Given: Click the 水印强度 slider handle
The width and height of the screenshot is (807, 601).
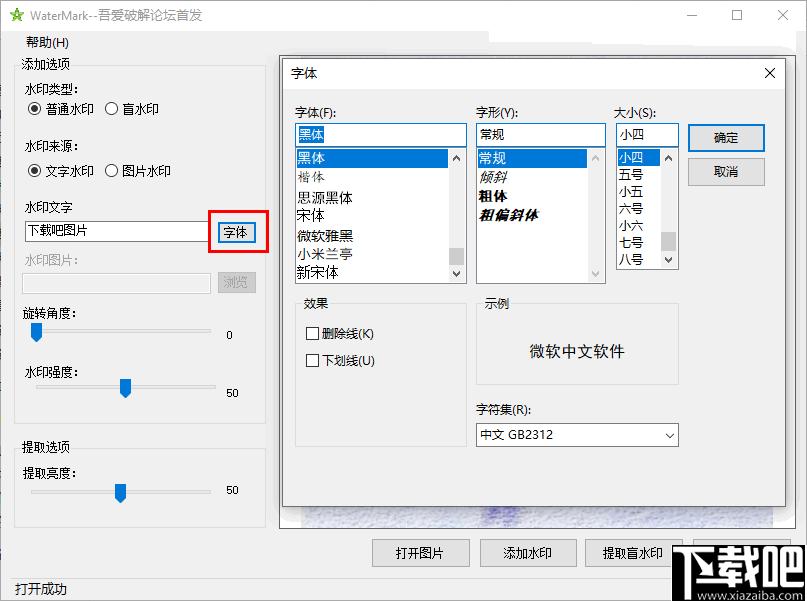Looking at the screenshot, I should click(125, 387).
